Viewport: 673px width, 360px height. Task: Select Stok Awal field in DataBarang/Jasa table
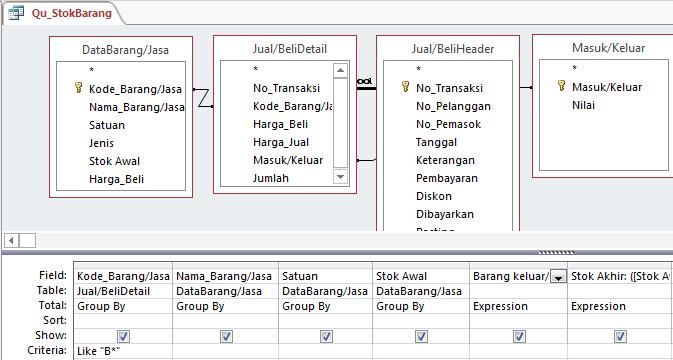pyautogui.click(x=115, y=161)
